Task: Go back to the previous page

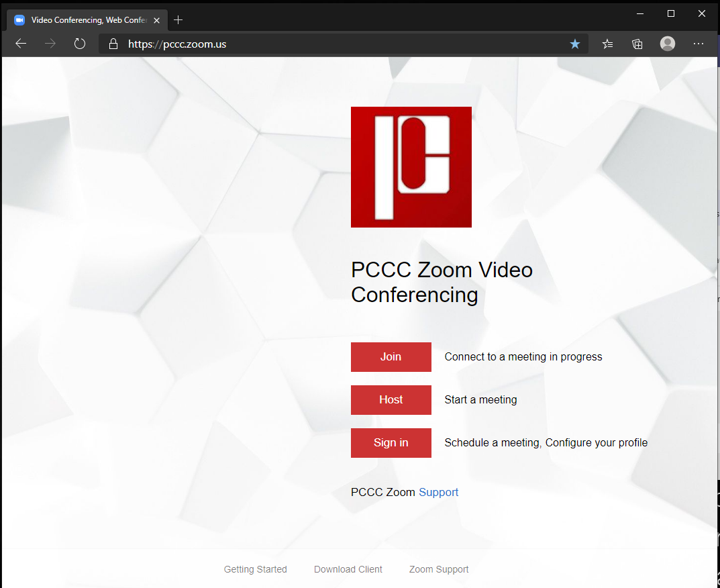Action: (x=21, y=44)
